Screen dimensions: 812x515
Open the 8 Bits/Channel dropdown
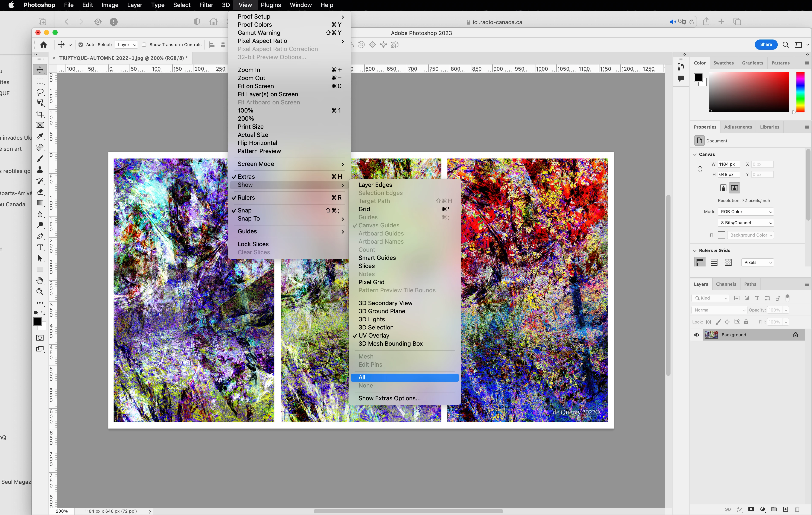[746, 223]
